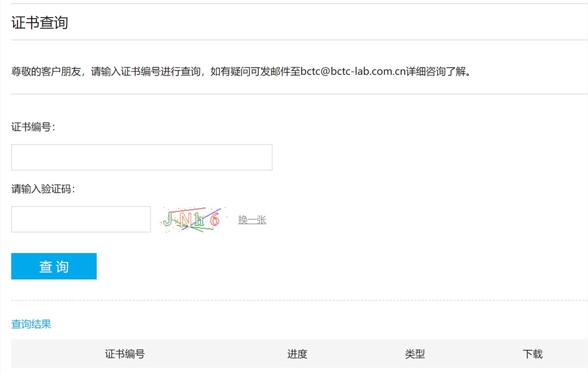Click the green letter h in captcha

[x=199, y=220]
